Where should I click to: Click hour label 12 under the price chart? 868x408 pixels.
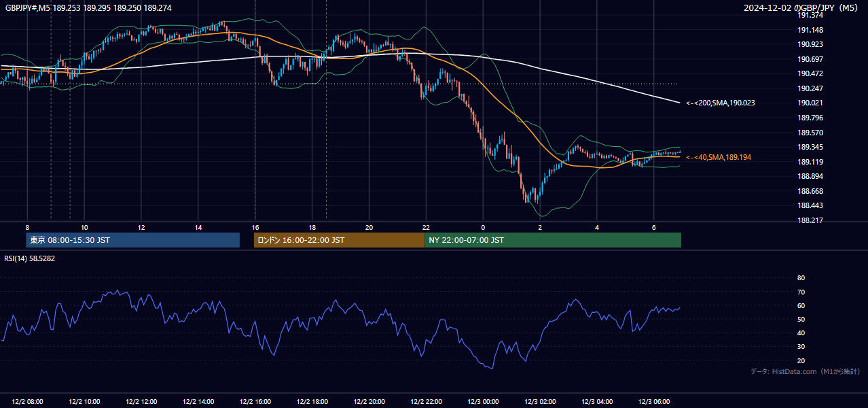141,227
